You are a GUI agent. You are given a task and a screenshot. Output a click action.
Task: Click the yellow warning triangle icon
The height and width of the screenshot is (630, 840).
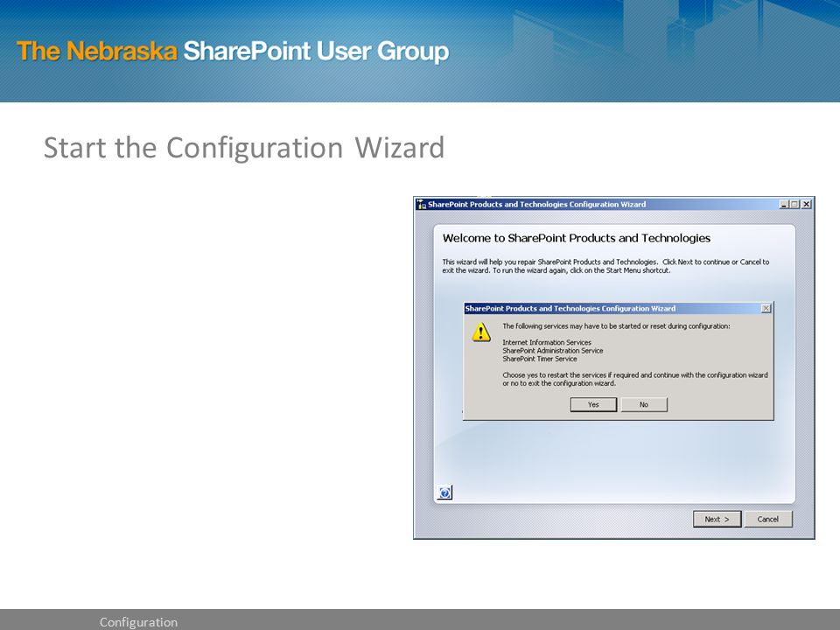tap(481, 332)
